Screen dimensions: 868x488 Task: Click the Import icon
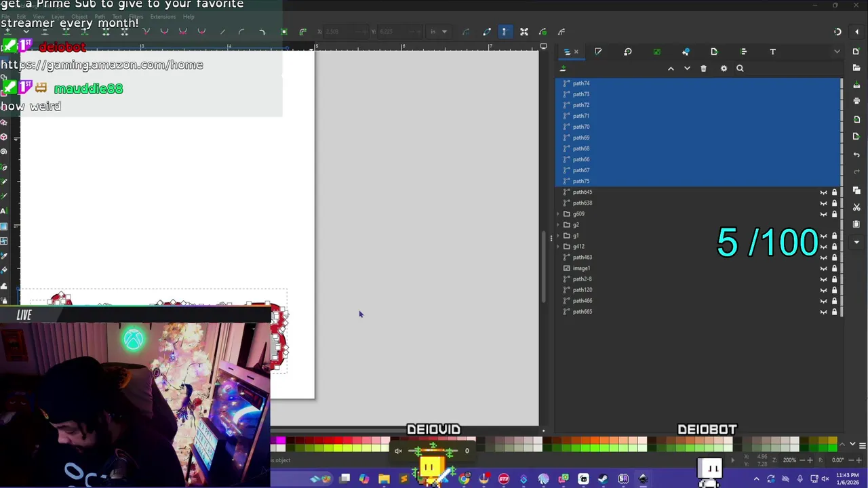pyautogui.click(x=856, y=119)
